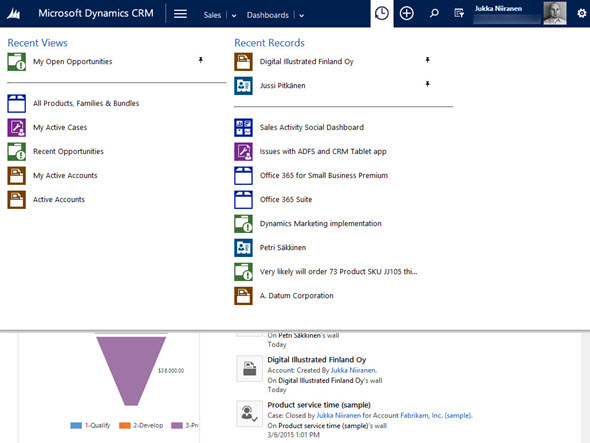
Task: Click the Microsoft Dynamics CRM logo icon
Action: (14, 14)
